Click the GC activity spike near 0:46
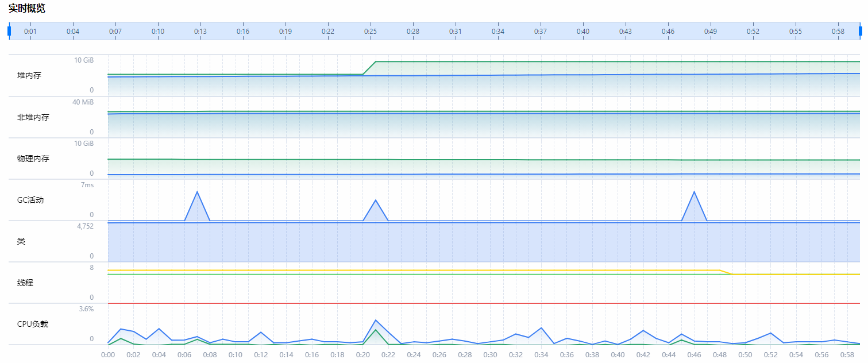Image resolution: width=868 pixels, height=363 pixels. (694, 192)
